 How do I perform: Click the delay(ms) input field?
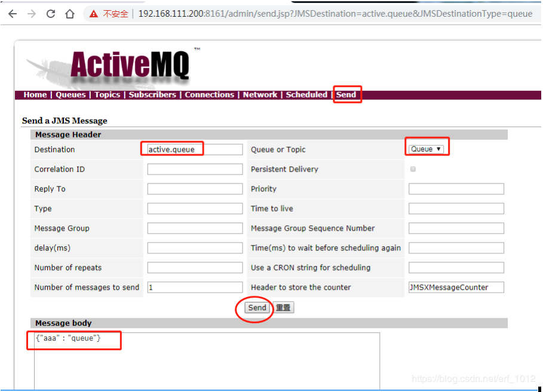coord(195,248)
